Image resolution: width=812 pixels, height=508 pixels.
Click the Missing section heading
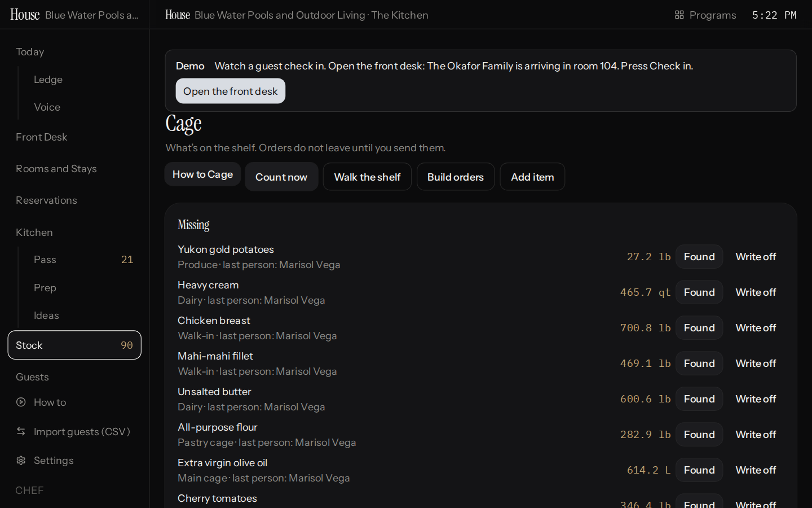193,225
